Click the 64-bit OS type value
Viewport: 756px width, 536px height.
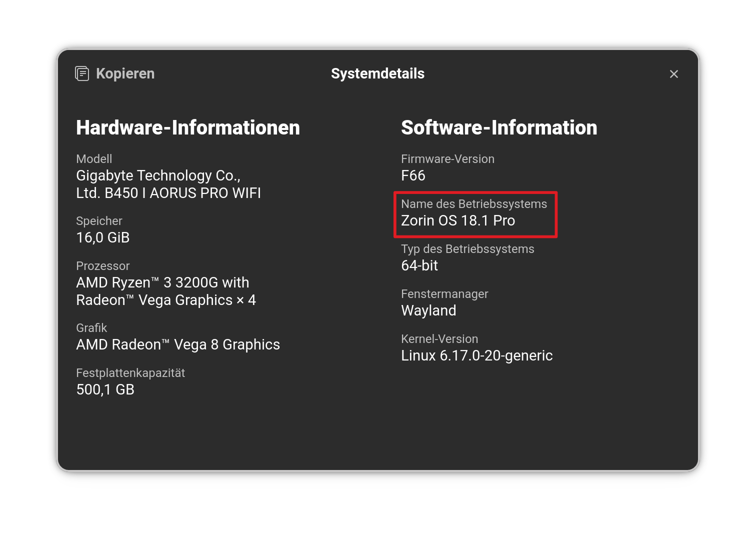click(419, 265)
